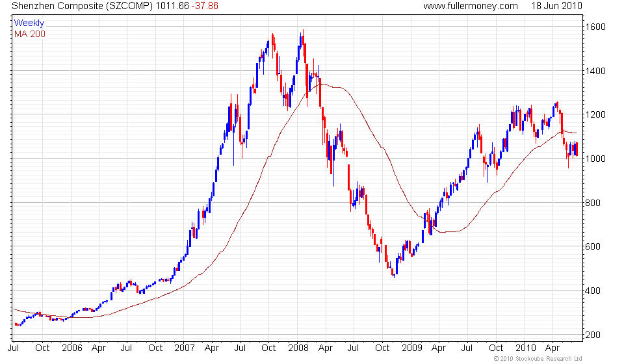Click the MA 200 legend label
Image resolution: width=637 pixels, height=364 pixels.
(30, 34)
